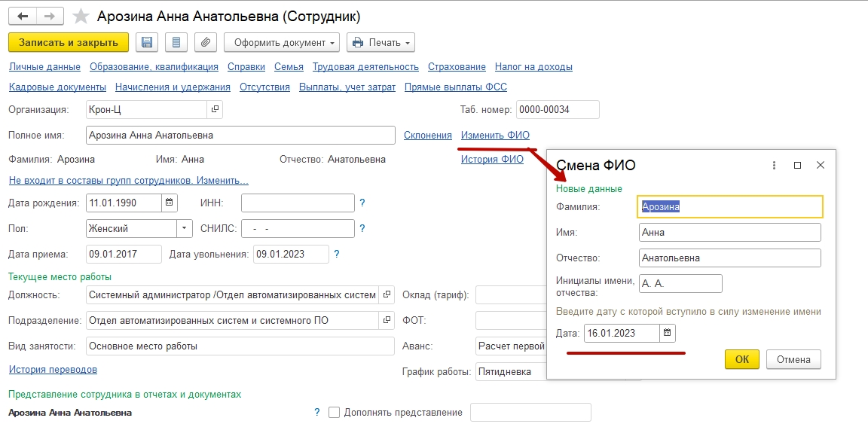Open the document list icon in the toolbar
This screenshot has height=427, width=868.
pos(176,42)
